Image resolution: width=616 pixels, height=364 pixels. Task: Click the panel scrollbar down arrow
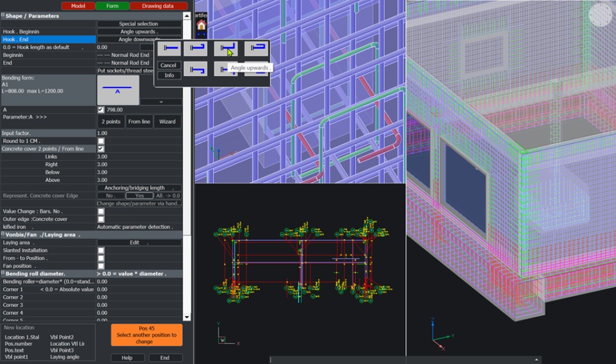187,317
